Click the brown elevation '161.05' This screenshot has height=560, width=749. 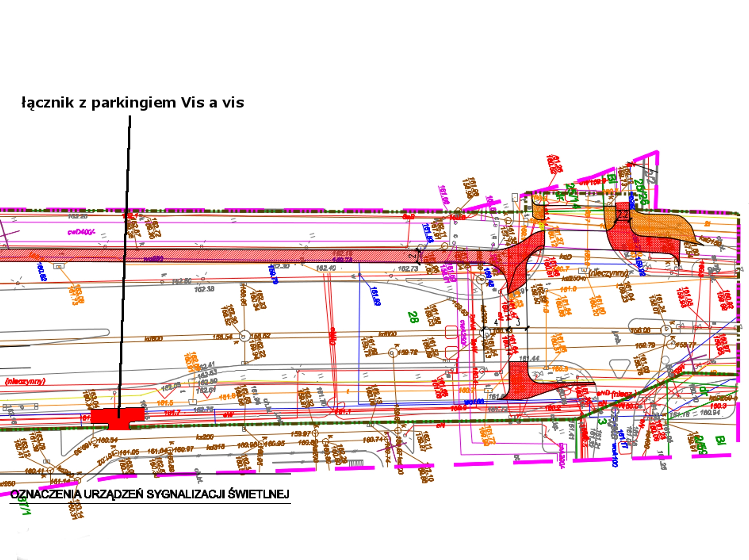129,452
